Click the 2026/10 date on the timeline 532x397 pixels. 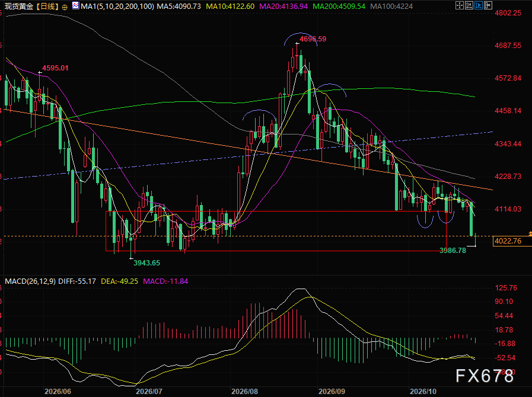pos(423,392)
